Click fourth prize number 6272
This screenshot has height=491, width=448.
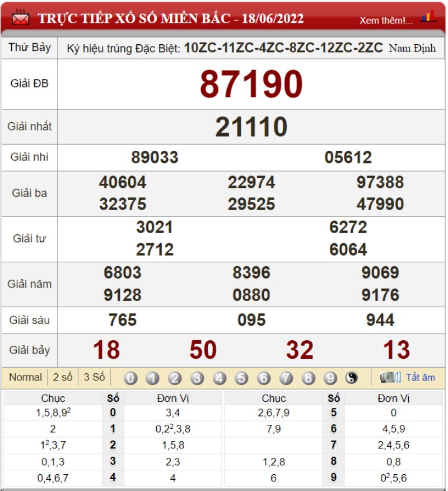point(348,227)
